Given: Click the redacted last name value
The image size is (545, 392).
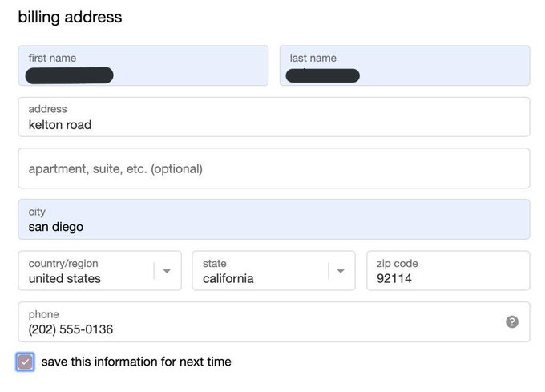Looking at the screenshot, I should pyautogui.click(x=322, y=76).
